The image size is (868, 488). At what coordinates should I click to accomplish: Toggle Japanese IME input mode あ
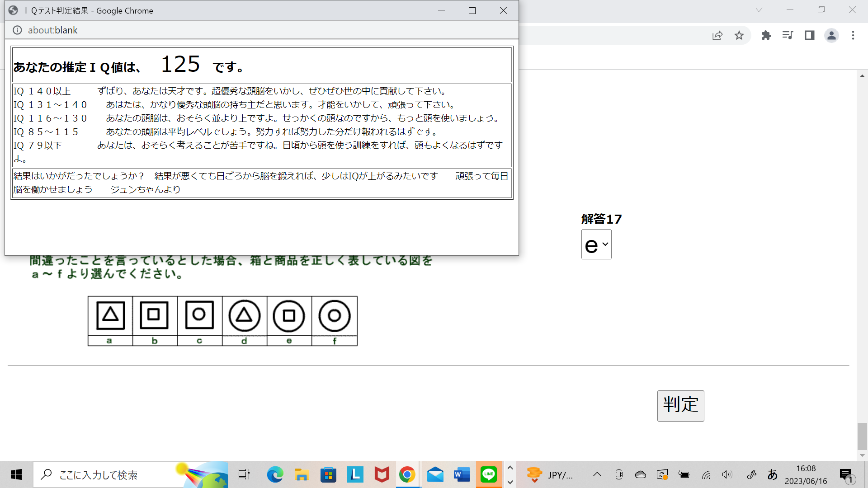coord(772,474)
